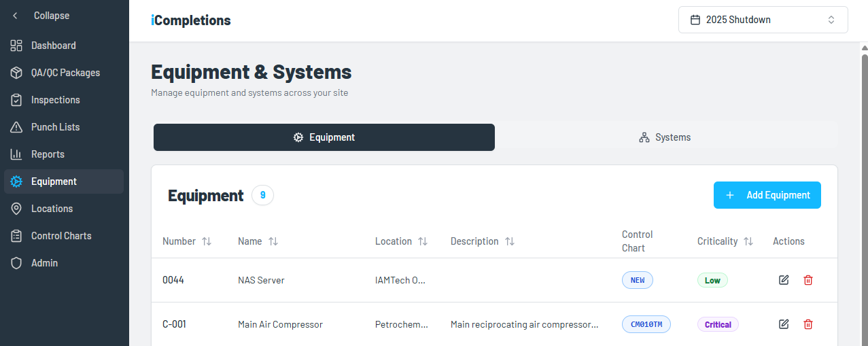Image resolution: width=868 pixels, height=346 pixels.
Task: Go to QA/QC Packages in sidebar
Action: [65, 73]
